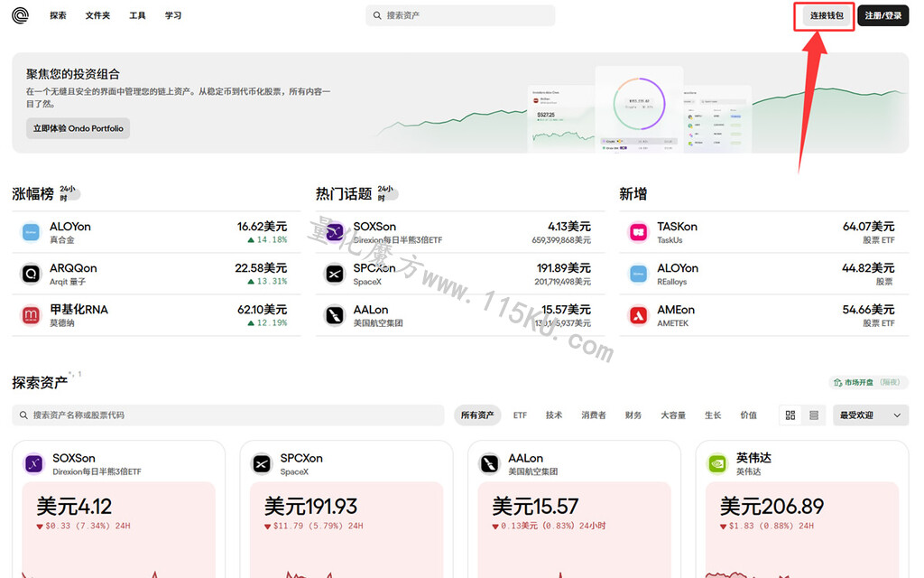Click the TASKon pink icon

coord(638,232)
